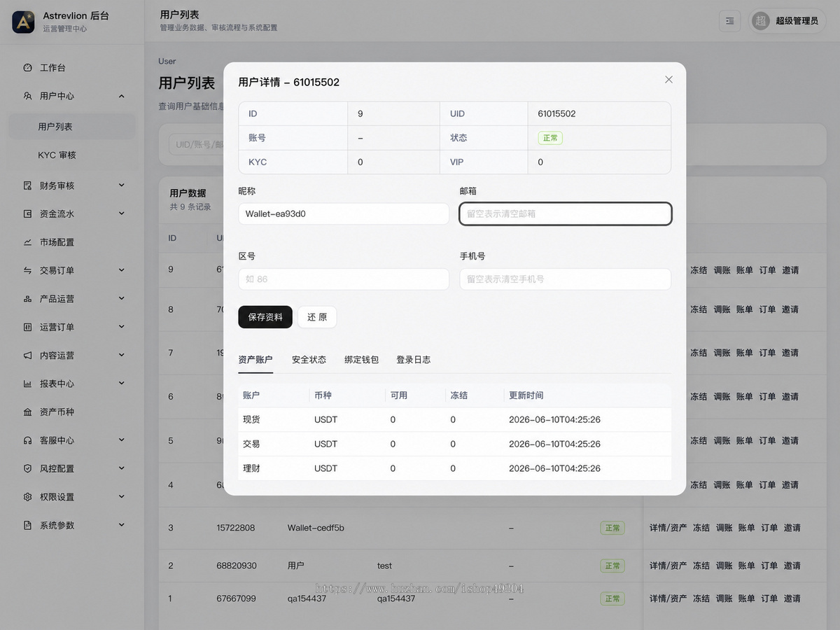Expand the 报表中心 chevron
The width and height of the screenshot is (840, 630).
tap(121, 384)
